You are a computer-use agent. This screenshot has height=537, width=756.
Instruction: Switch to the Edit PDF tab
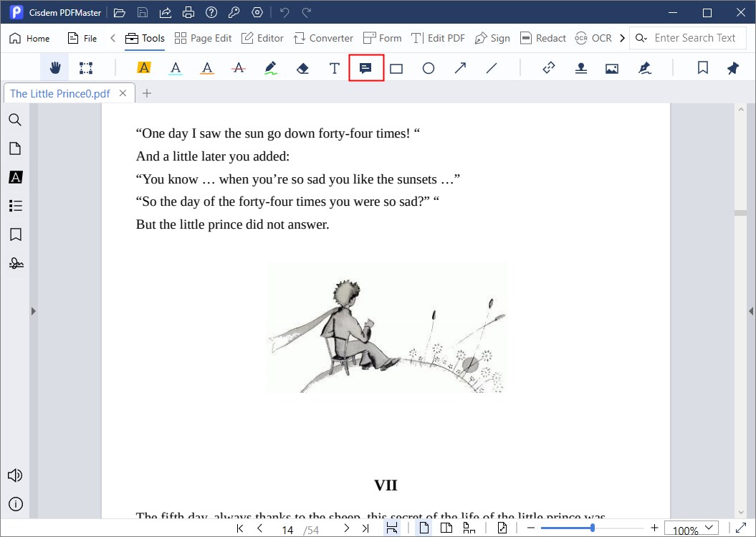pyautogui.click(x=438, y=38)
